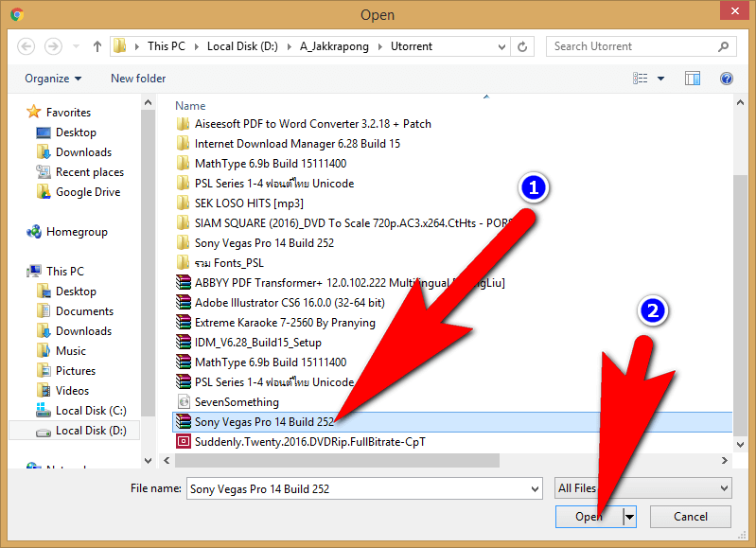Change your view icon
Viewport: 756px width, 548px height.
(x=641, y=79)
